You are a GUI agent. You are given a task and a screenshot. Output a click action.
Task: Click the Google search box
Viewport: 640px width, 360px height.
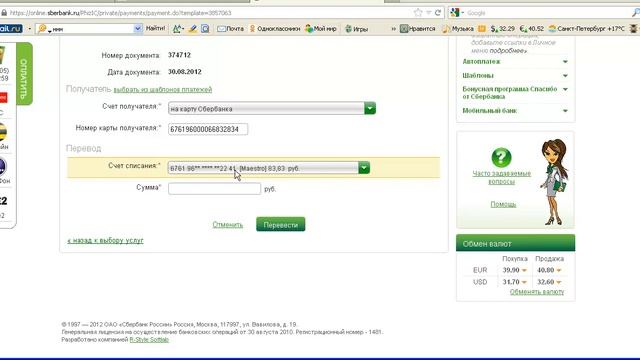(x=547, y=13)
